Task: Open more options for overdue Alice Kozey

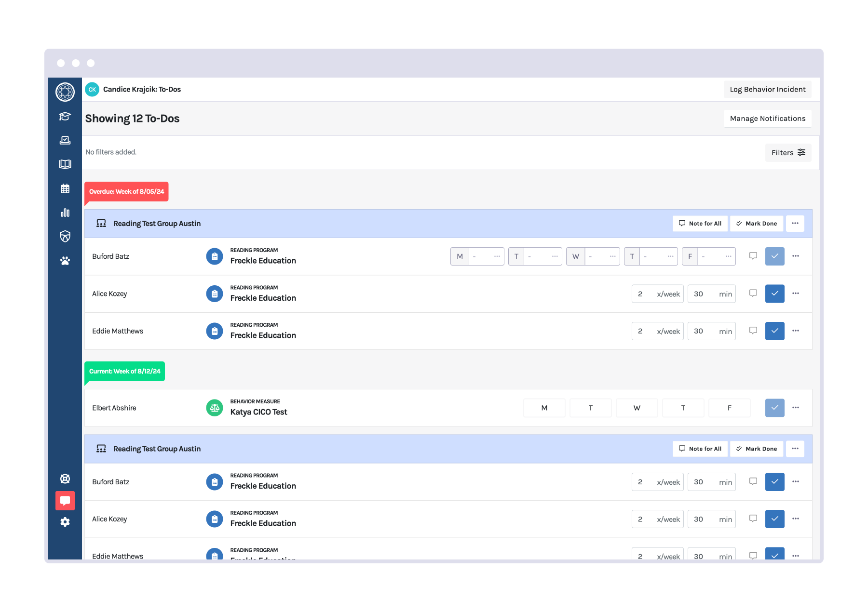Action: 796,293
